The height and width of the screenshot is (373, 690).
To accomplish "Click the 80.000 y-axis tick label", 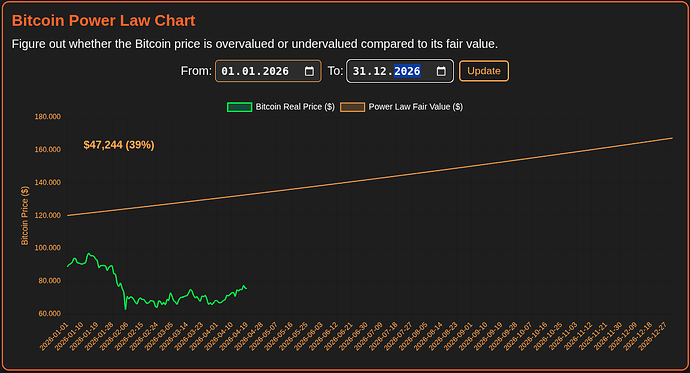I will click(49, 281).
